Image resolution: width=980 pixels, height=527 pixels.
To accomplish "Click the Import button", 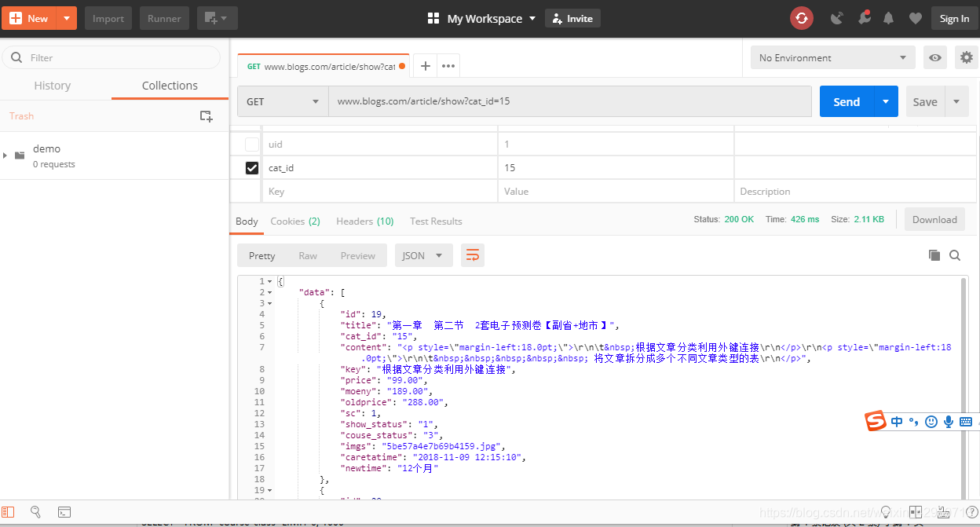I will (108, 18).
